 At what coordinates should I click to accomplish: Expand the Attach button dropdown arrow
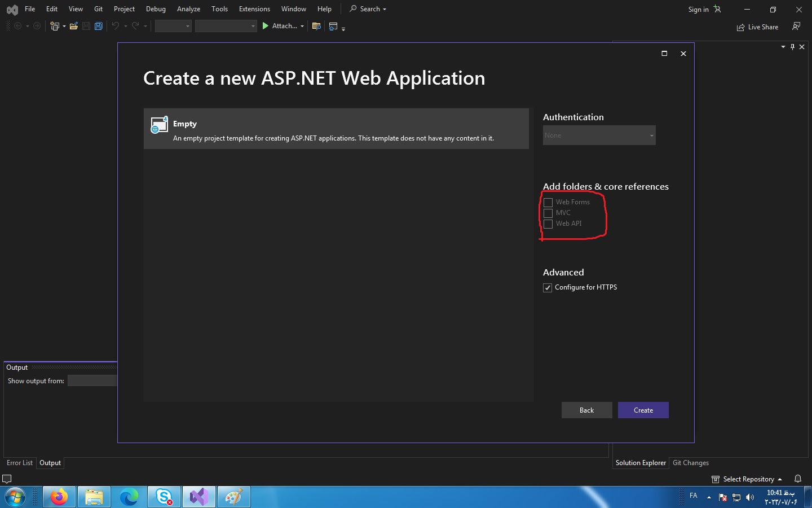tap(302, 26)
